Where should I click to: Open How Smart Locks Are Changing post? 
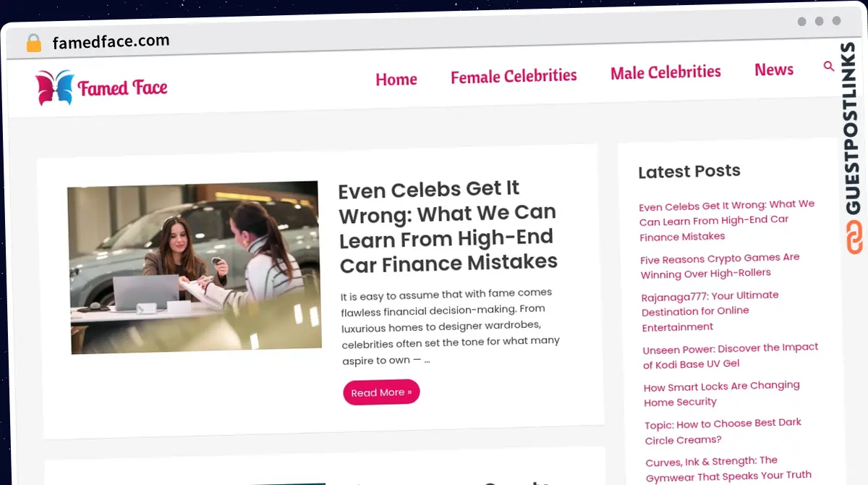click(722, 394)
